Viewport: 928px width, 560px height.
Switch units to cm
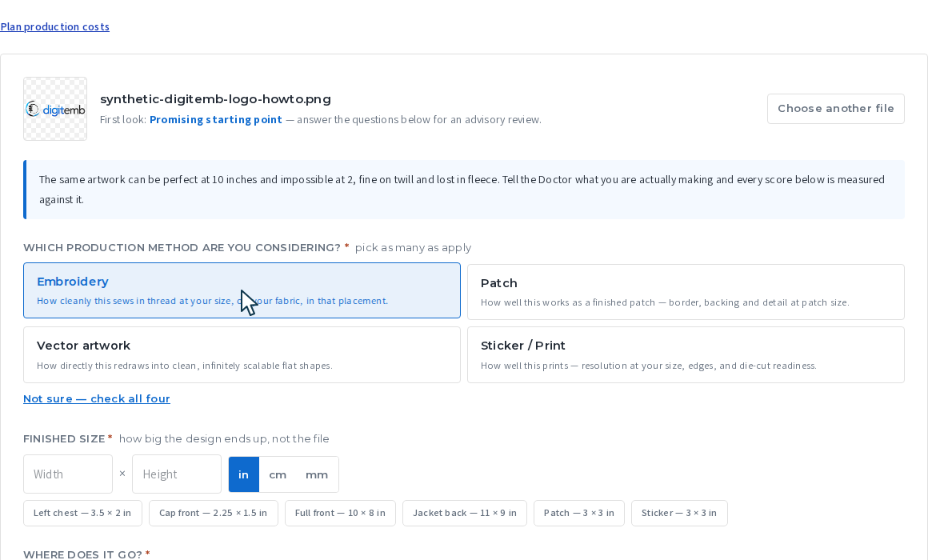pyautogui.click(x=278, y=474)
